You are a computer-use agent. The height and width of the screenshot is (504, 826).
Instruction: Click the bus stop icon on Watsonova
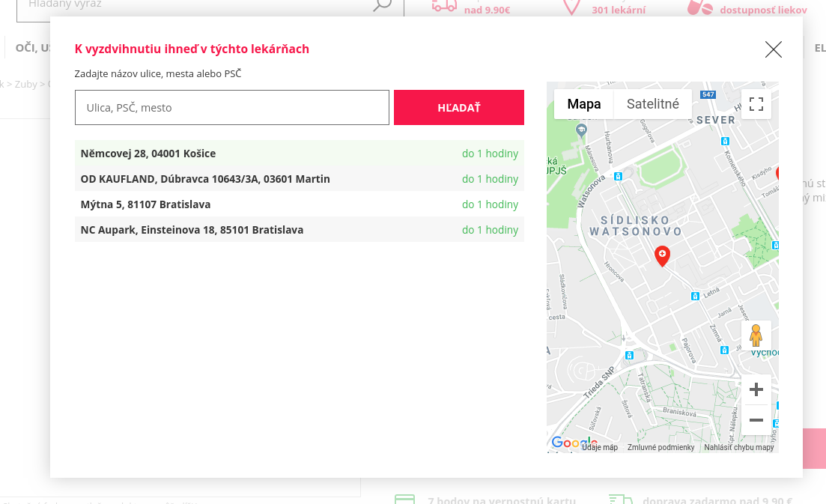(x=619, y=177)
